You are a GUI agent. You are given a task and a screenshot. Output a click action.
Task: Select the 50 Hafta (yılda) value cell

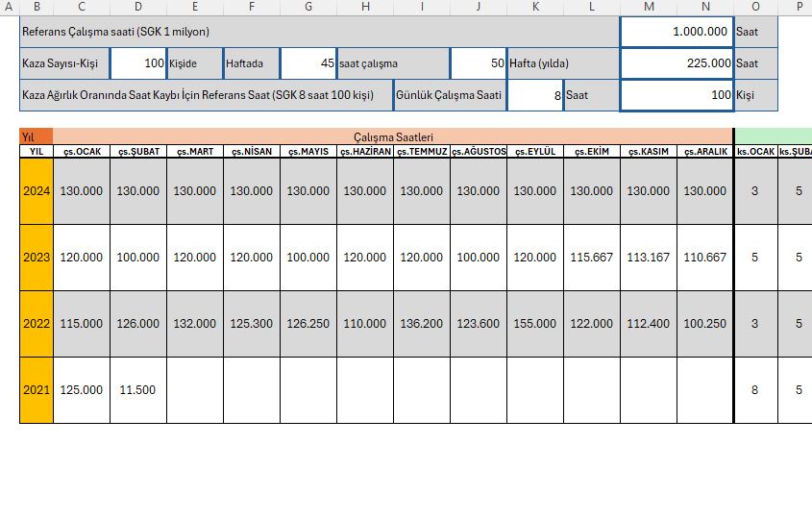[479, 63]
